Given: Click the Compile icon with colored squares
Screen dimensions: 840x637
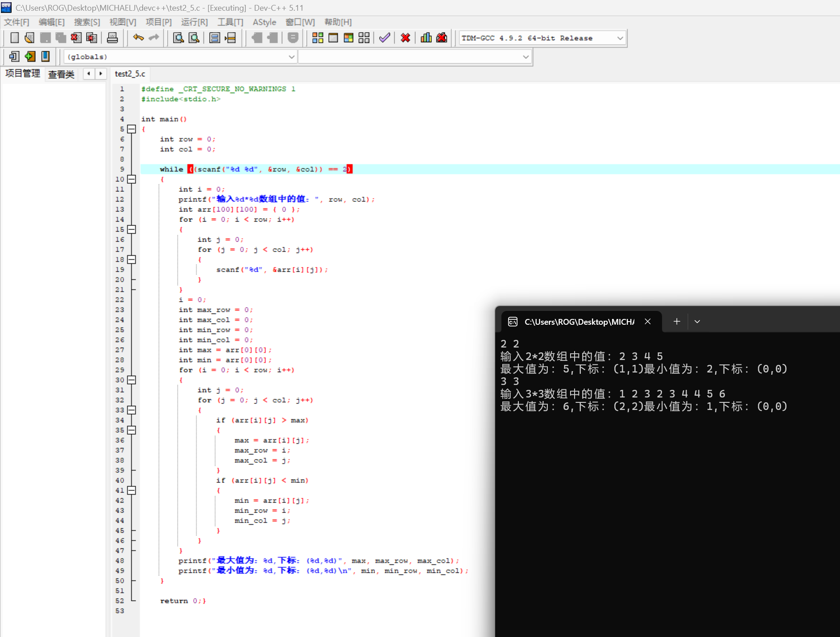Looking at the screenshot, I should (318, 38).
